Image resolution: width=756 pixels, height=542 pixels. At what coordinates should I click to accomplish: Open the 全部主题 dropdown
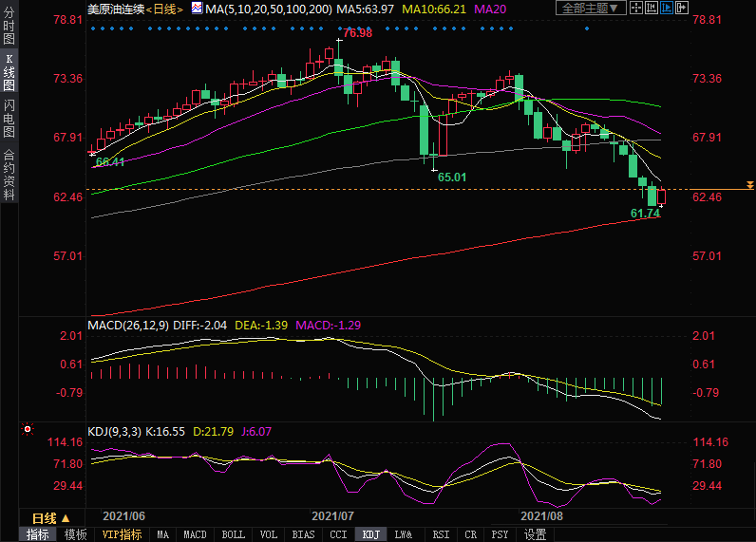(589, 9)
